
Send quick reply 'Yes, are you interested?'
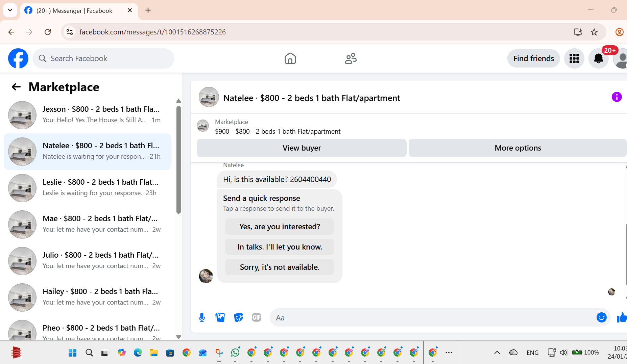(x=280, y=227)
